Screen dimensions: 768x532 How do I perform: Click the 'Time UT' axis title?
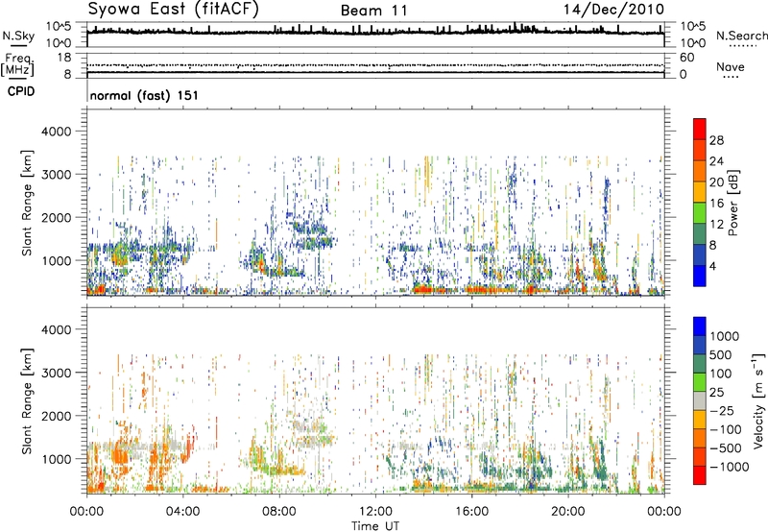click(375, 526)
